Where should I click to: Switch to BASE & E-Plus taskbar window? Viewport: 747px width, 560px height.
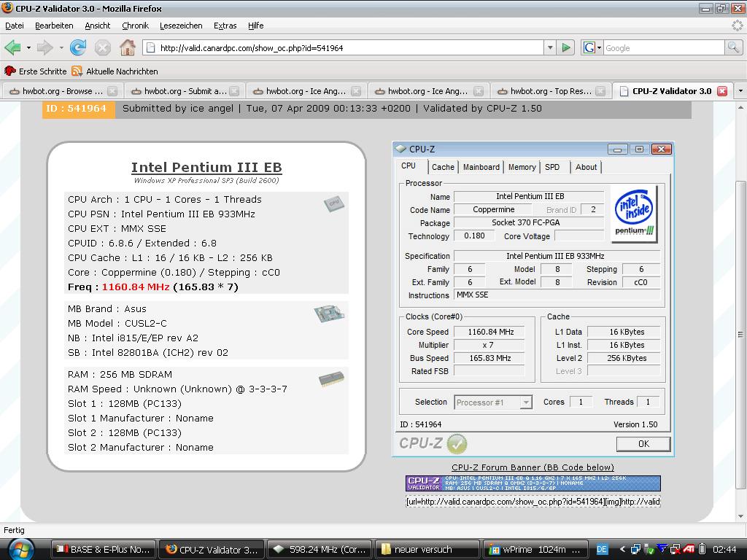point(104,550)
